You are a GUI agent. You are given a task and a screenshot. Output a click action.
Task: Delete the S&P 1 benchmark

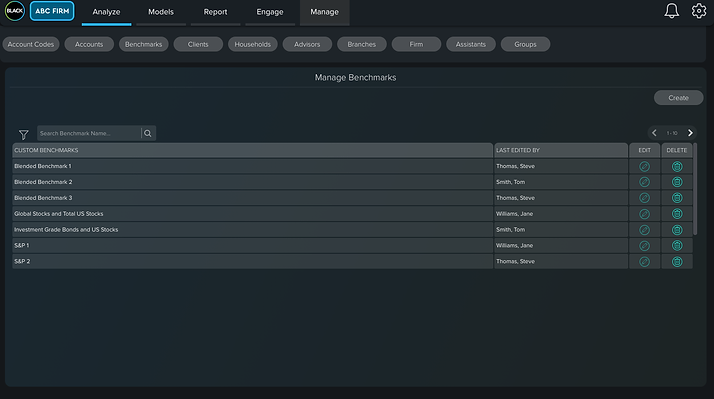(x=677, y=246)
